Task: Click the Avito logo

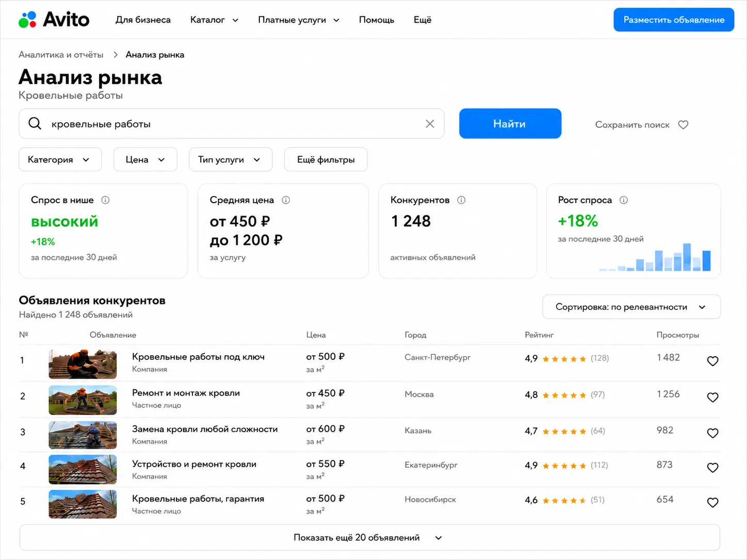Action: tap(54, 20)
